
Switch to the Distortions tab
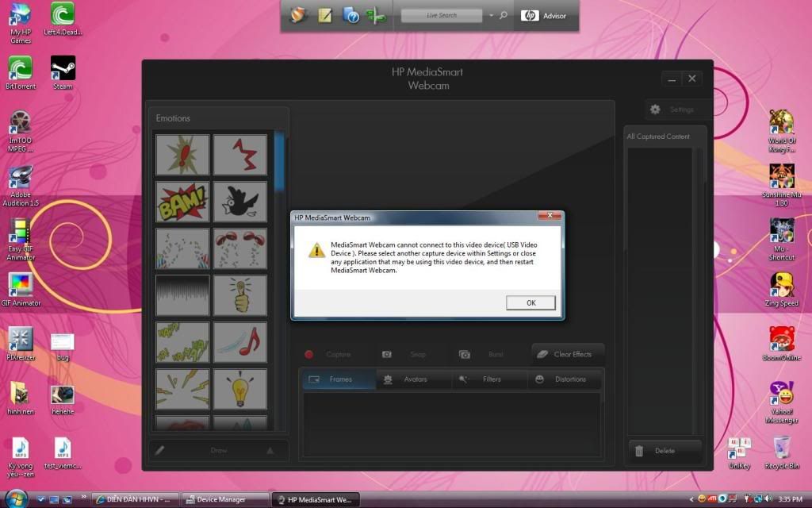[x=565, y=379]
